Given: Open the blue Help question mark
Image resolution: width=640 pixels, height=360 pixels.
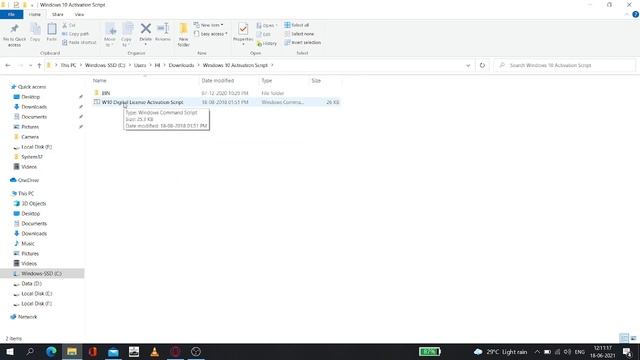Looking at the screenshot, I should pyautogui.click(x=635, y=14).
